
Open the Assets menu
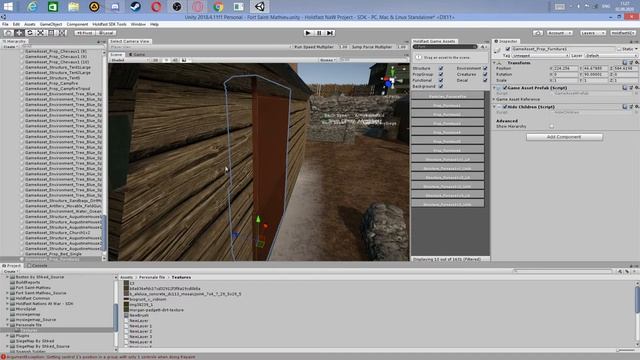click(30, 24)
